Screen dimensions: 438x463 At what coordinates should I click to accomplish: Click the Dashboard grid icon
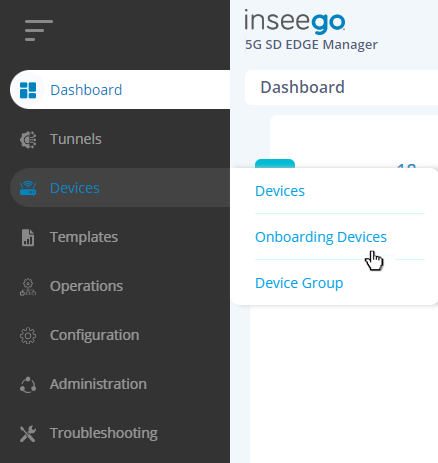click(x=28, y=90)
